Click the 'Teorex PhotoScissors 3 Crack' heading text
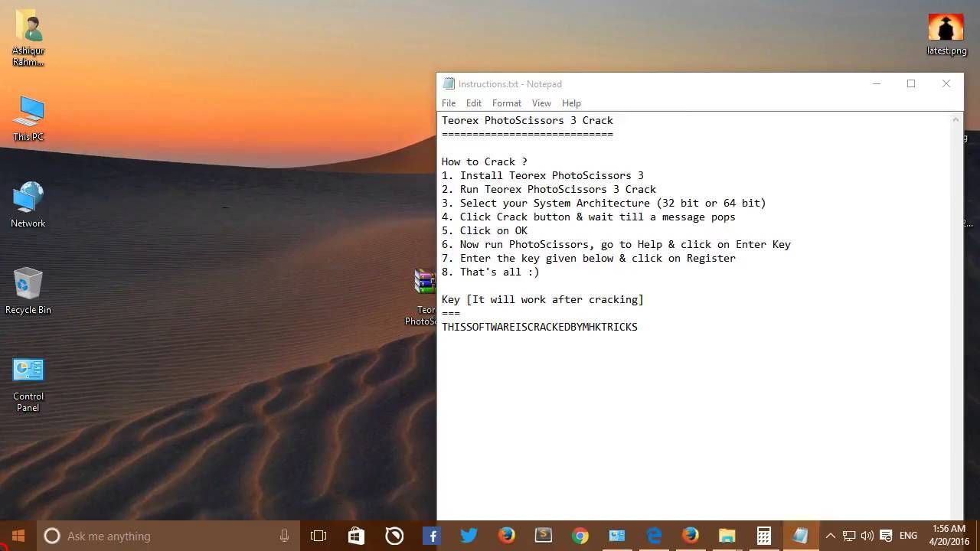 tap(528, 120)
